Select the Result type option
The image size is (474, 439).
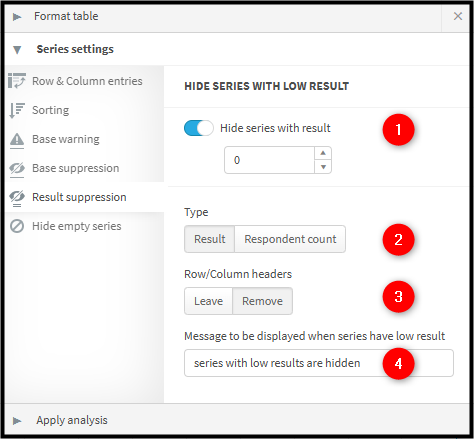click(210, 239)
